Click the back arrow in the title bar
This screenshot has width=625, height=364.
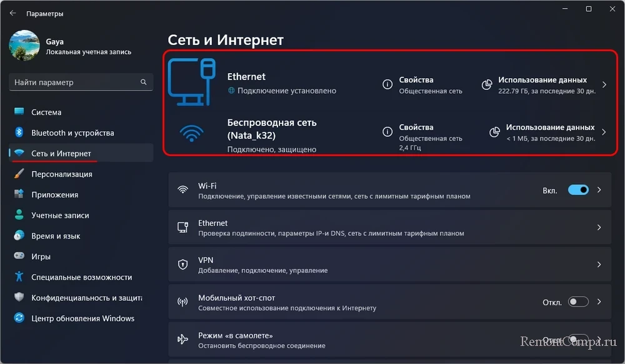(12, 13)
